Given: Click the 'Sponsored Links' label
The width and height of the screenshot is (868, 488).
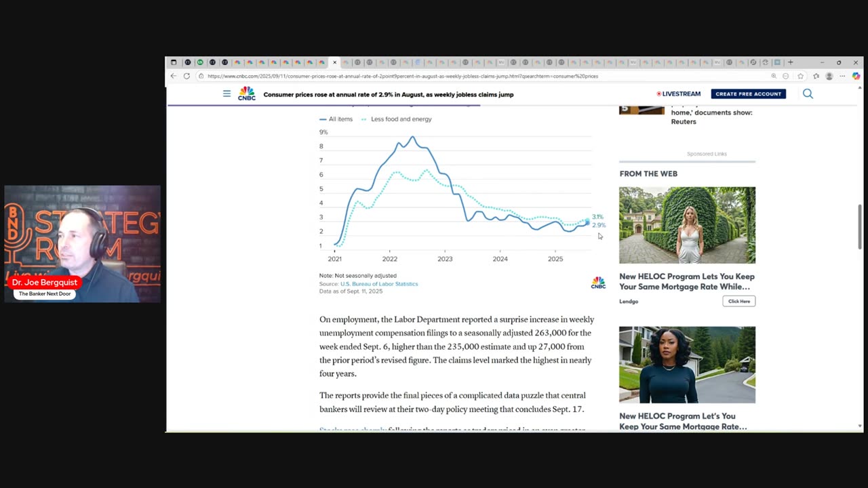Looking at the screenshot, I should [x=707, y=154].
